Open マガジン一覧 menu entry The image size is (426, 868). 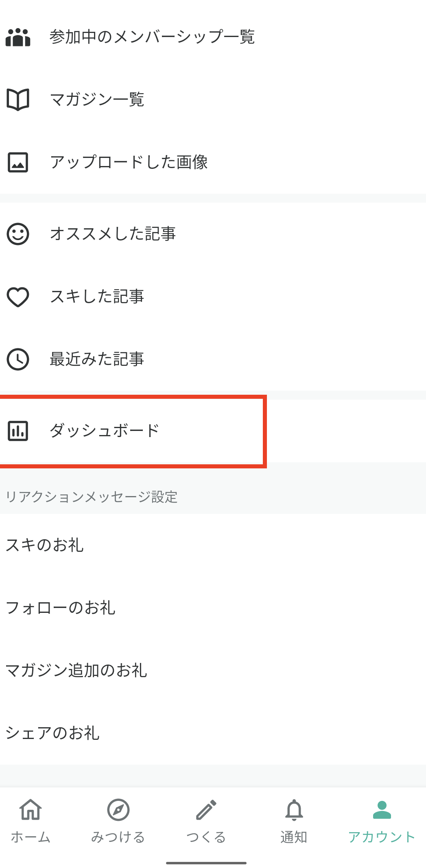(213, 100)
